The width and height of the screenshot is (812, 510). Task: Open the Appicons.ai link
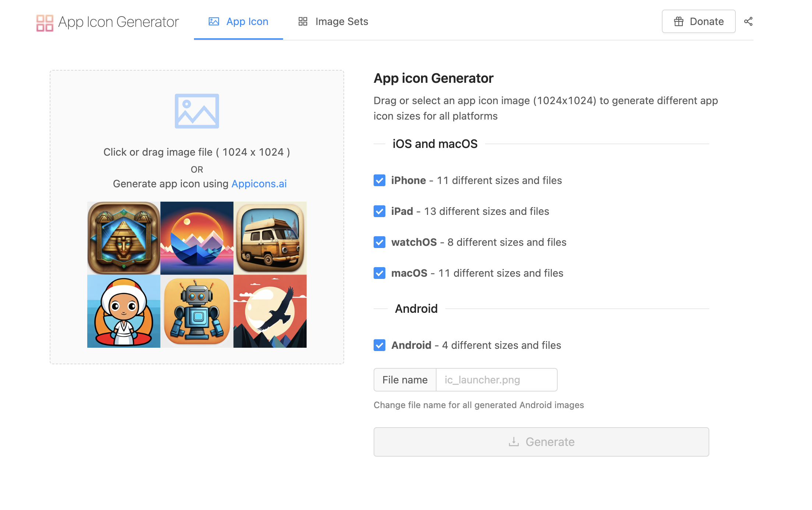(259, 184)
